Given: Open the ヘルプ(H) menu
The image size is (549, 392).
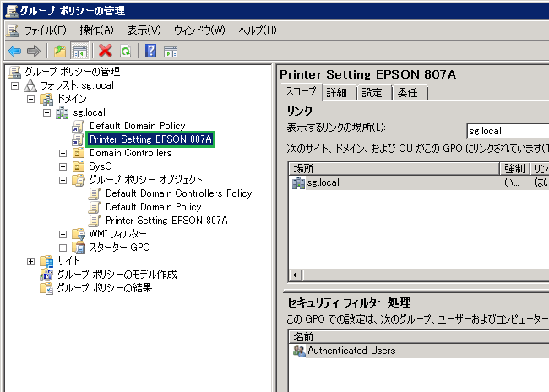Looking at the screenshot, I should pos(258,30).
